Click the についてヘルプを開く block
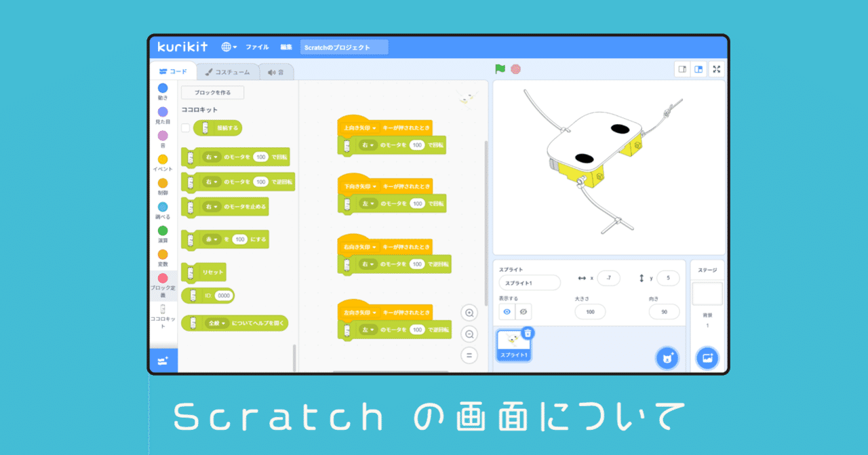The height and width of the screenshot is (455, 868). (235, 323)
